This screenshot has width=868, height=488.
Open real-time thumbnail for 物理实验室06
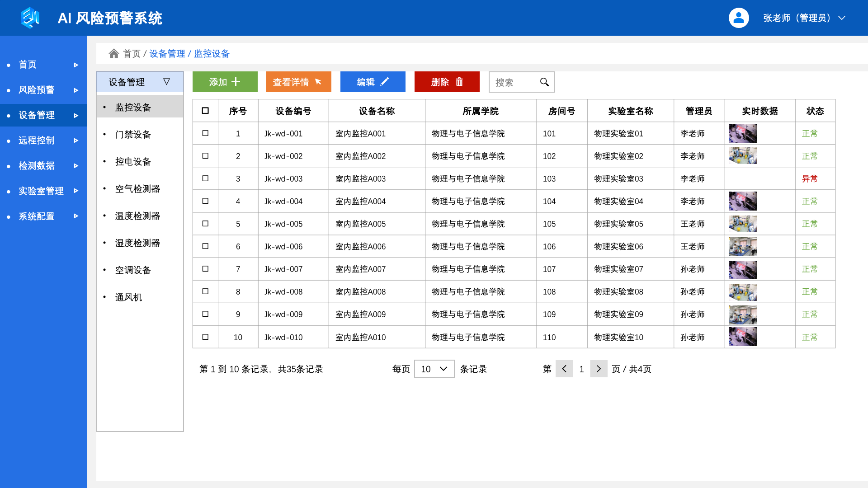coord(742,246)
